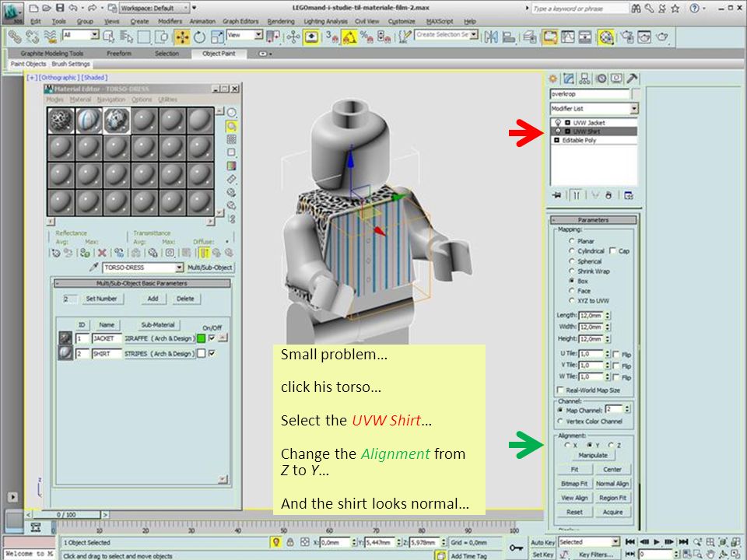Click the Set Number button
This screenshot has height=560, width=747.
coord(101,299)
